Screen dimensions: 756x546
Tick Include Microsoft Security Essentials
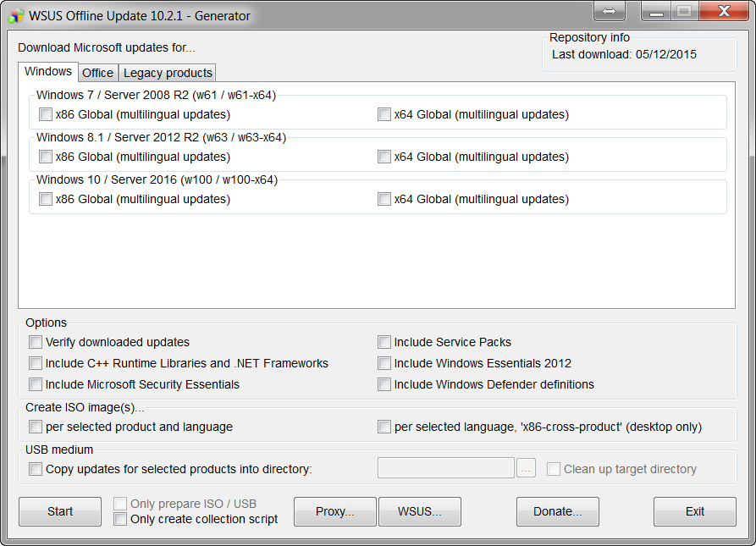[36, 384]
